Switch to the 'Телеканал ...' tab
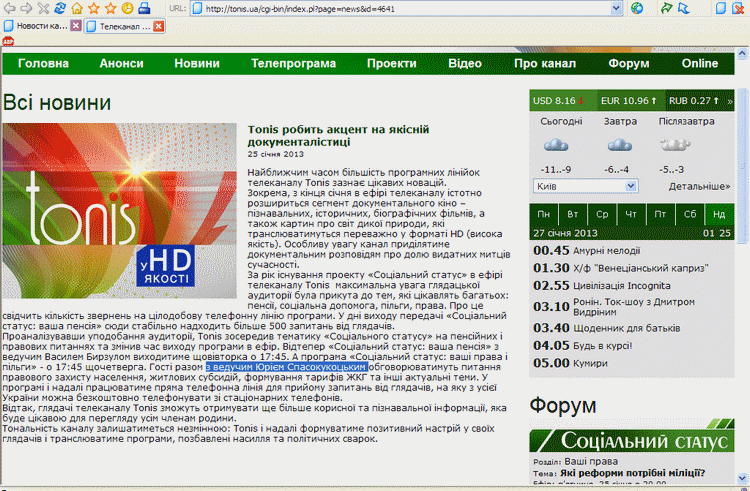Viewport: 750px width, 491px height. point(119,25)
